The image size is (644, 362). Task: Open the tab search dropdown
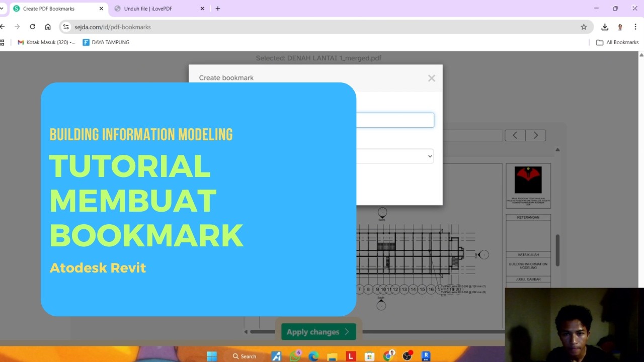[x=2, y=9]
